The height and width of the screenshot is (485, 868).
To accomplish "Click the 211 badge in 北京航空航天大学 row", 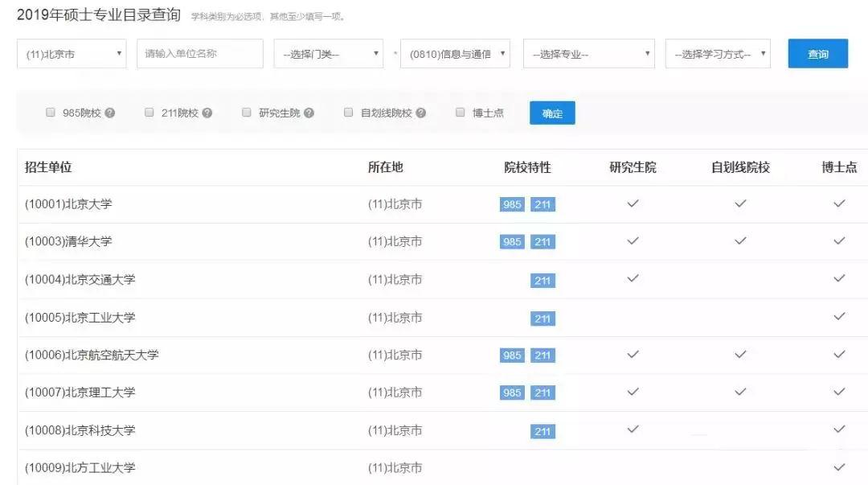I will [x=542, y=356].
